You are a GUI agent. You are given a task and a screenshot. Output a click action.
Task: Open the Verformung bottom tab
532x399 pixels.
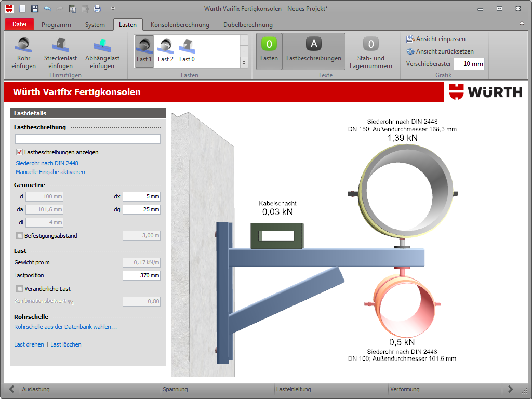[x=405, y=389]
